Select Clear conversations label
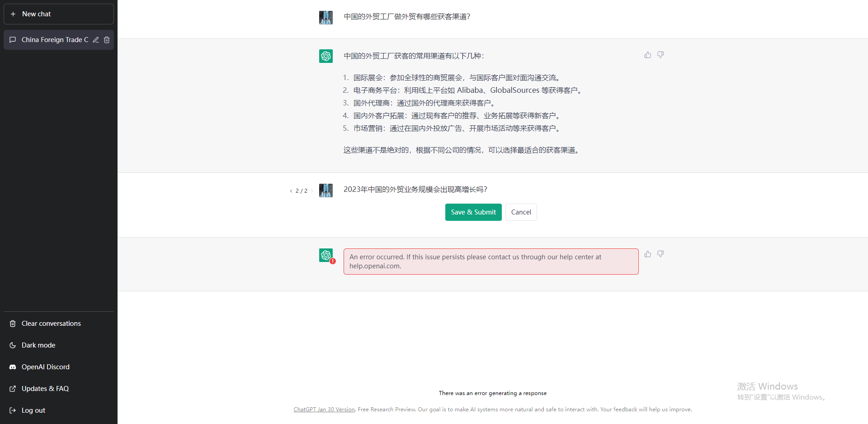 (51, 324)
